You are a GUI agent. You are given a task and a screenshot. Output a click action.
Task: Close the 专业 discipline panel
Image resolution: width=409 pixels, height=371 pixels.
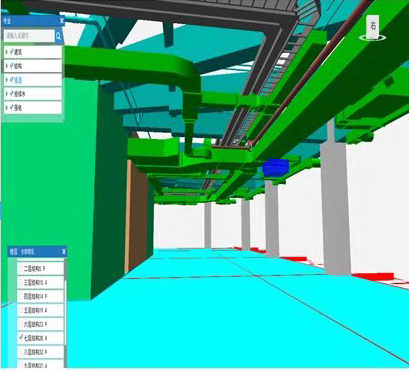click(x=62, y=21)
